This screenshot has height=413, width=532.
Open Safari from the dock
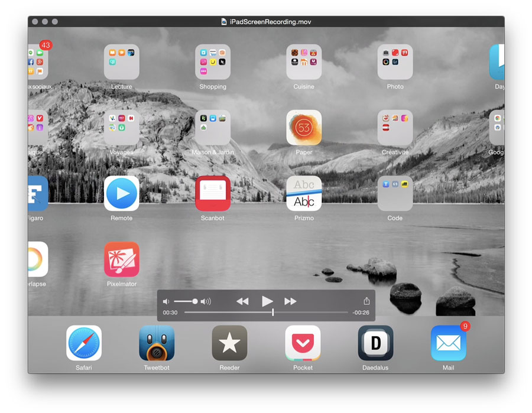84,343
